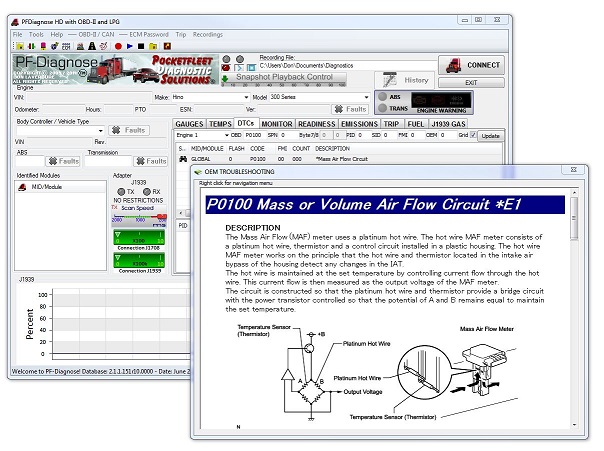Viewport: 604px width, 451px height.
Task: Click the TX adapter indicator light
Action: (x=121, y=191)
